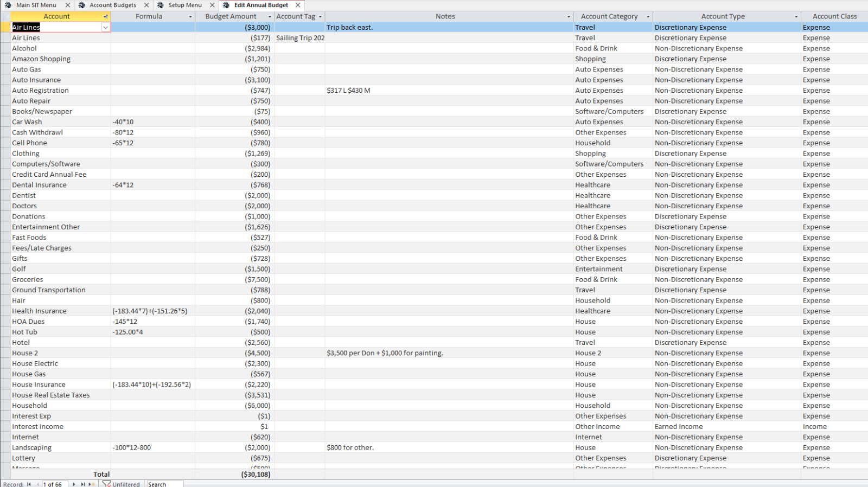868x487 pixels.
Task: Open the Formula column filter dropdown
Action: (190, 17)
